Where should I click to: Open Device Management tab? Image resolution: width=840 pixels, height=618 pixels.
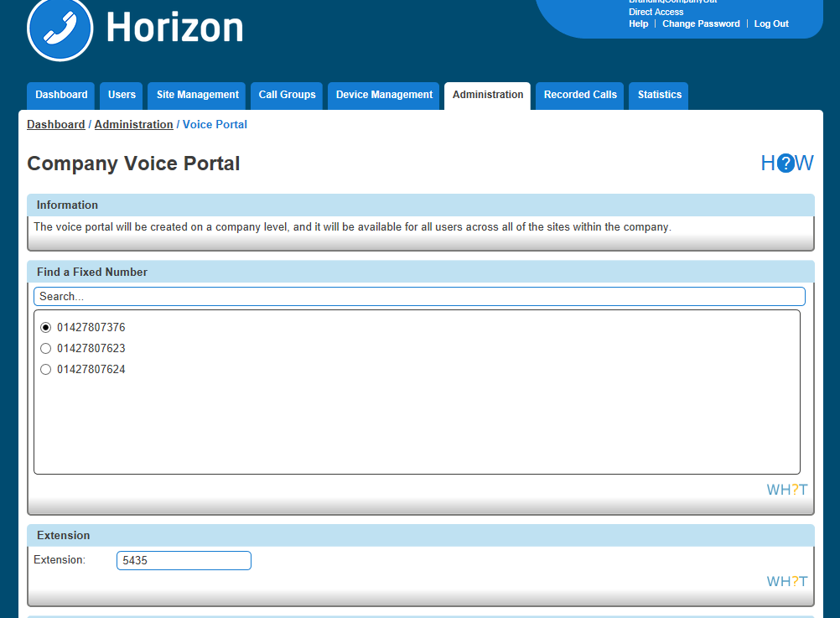[384, 96]
